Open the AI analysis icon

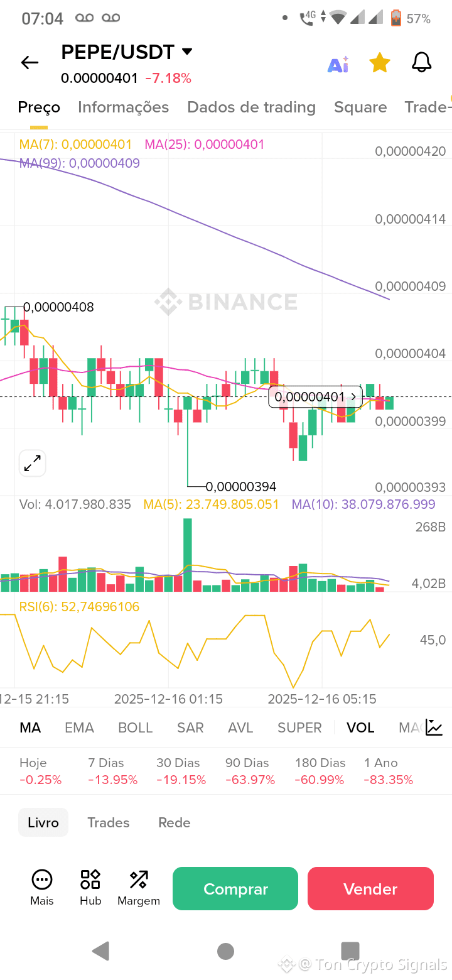(338, 64)
